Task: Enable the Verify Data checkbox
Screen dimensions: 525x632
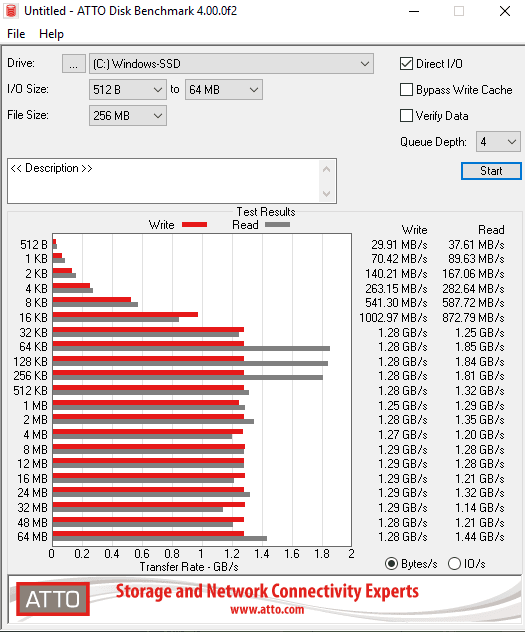Action: tap(406, 116)
